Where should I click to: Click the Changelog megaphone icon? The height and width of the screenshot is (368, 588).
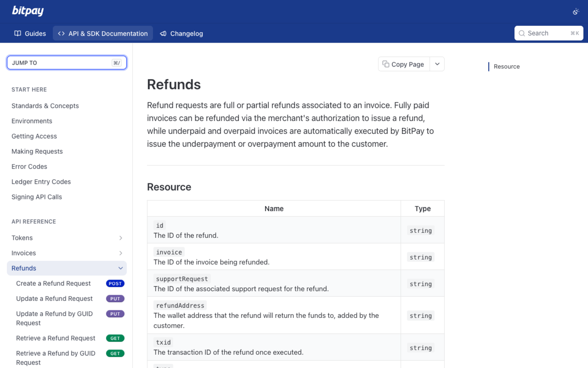[163, 33]
